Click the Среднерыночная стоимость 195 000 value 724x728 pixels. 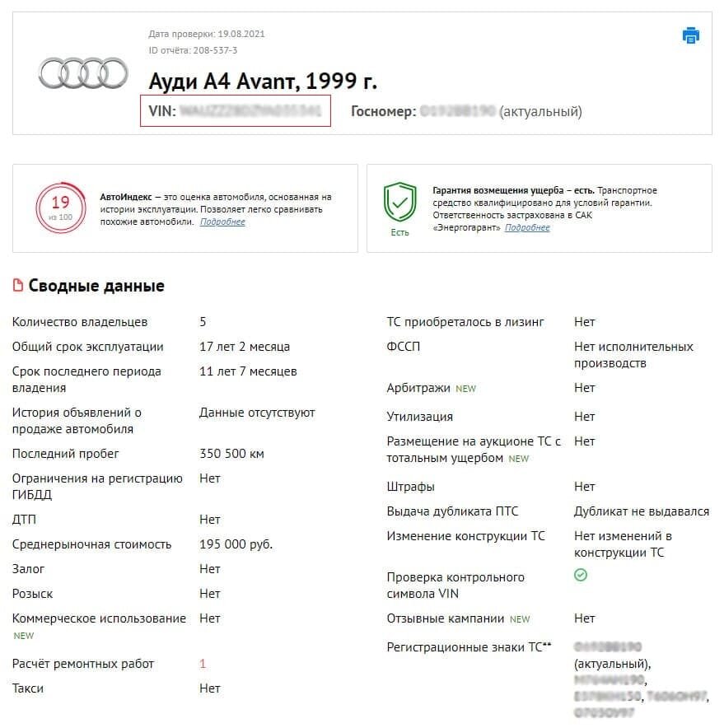pyautogui.click(x=236, y=544)
